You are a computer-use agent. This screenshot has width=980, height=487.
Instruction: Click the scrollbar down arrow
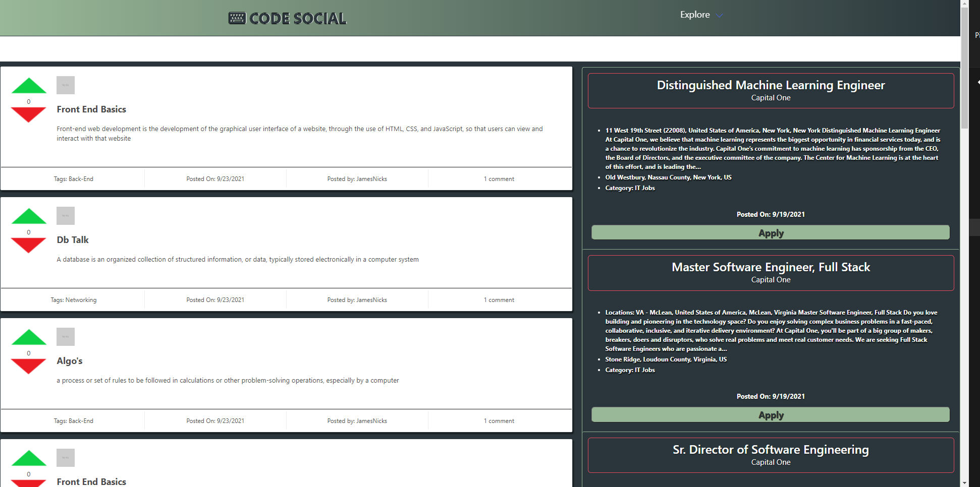[964, 483]
